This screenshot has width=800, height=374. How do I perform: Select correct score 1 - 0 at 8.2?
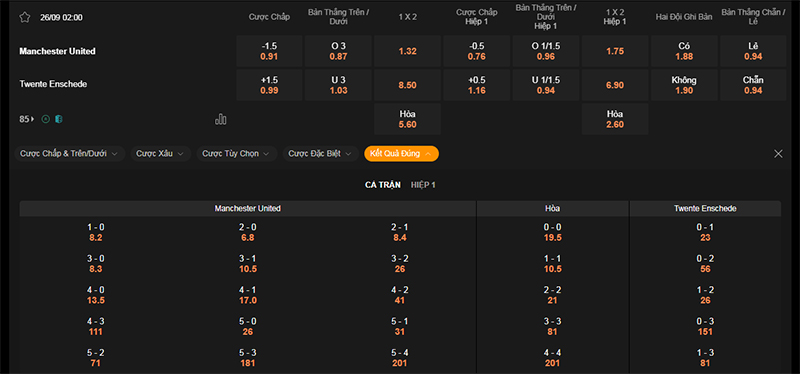95,232
